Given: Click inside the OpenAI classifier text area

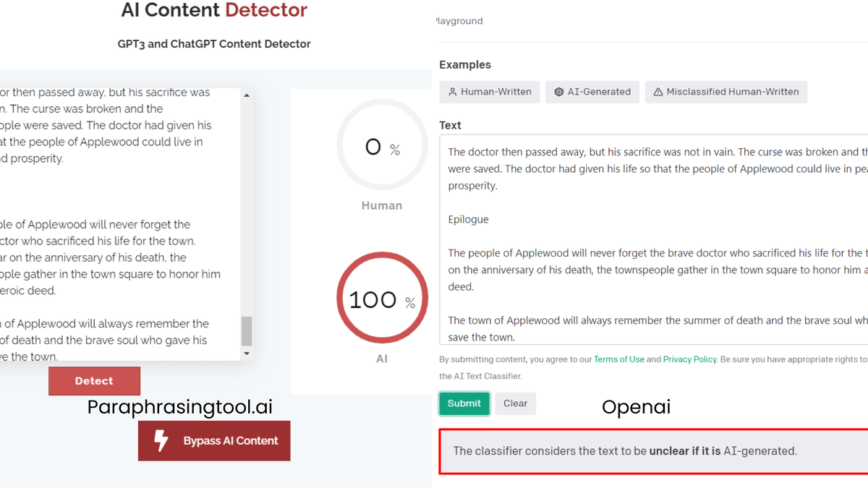Looking at the screenshot, I should point(654,239).
